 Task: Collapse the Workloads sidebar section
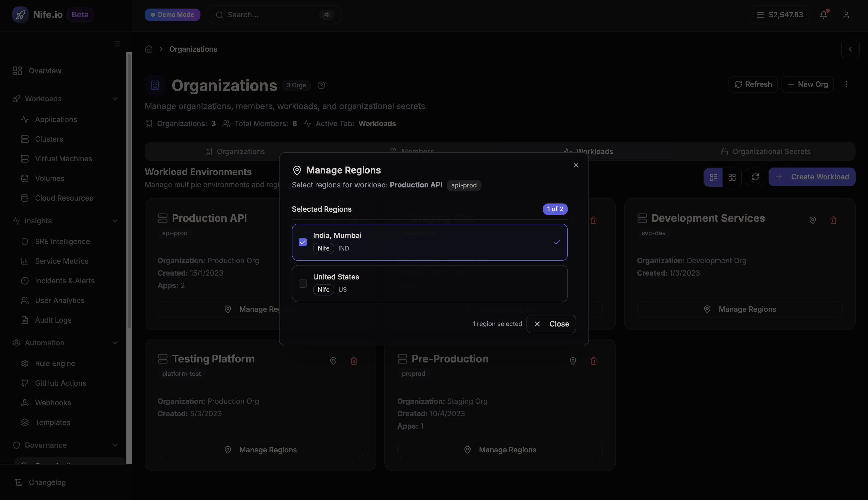click(x=115, y=99)
